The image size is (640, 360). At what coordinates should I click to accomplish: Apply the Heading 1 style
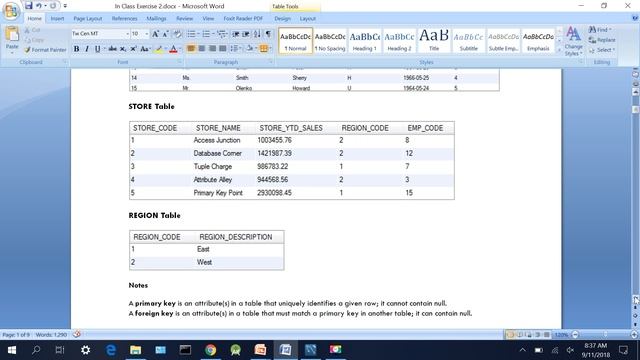tap(364, 41)
